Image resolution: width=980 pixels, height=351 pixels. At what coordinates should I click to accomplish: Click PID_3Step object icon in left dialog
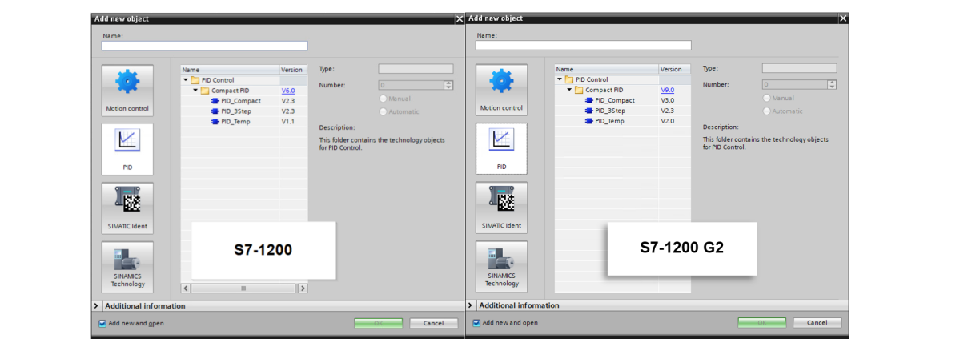tap(215, 111)
